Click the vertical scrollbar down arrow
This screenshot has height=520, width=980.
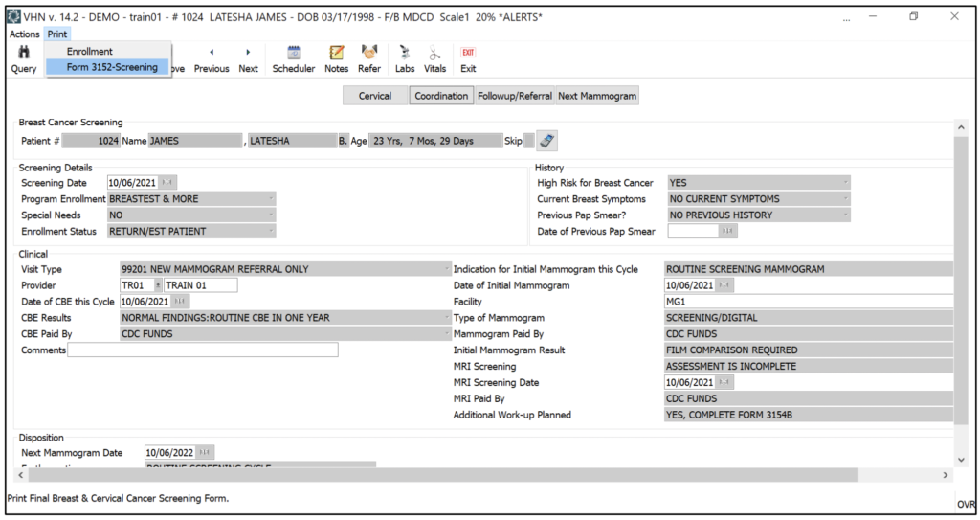coord(961,460)
